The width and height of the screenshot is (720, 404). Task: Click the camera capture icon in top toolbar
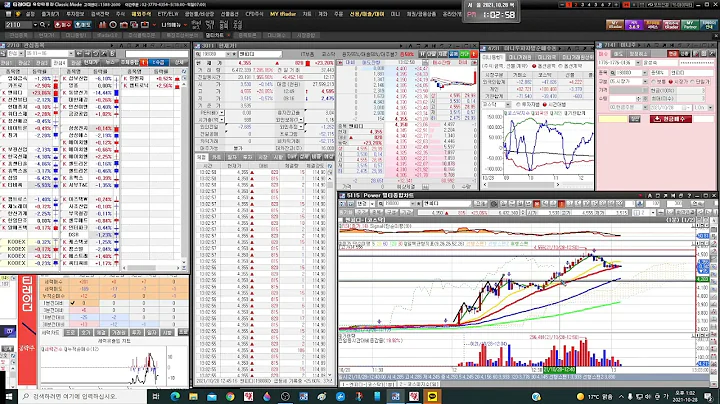(124, 24)
